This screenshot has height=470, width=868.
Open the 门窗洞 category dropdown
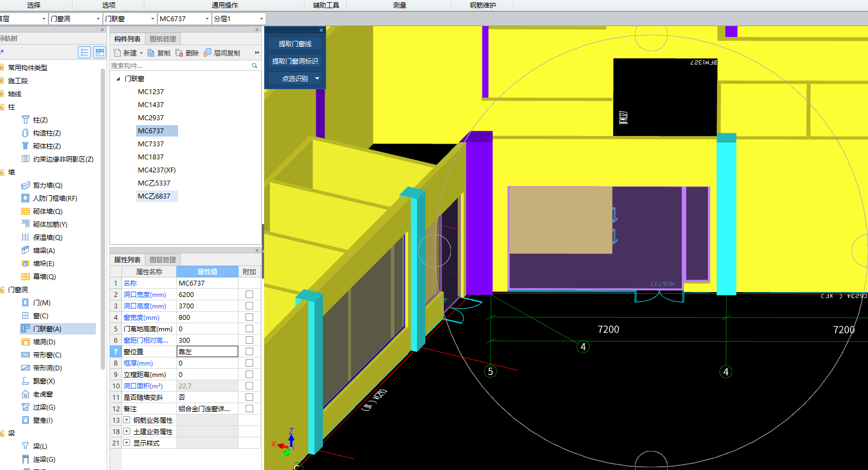click(x=98, y=18)
